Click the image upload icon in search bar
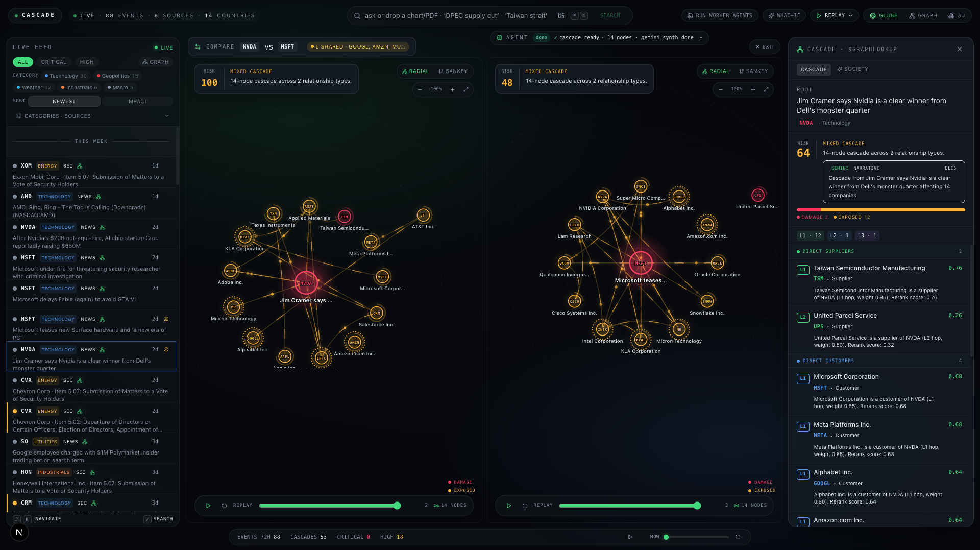This screenshot has height=550, width=980. [561, 16]
